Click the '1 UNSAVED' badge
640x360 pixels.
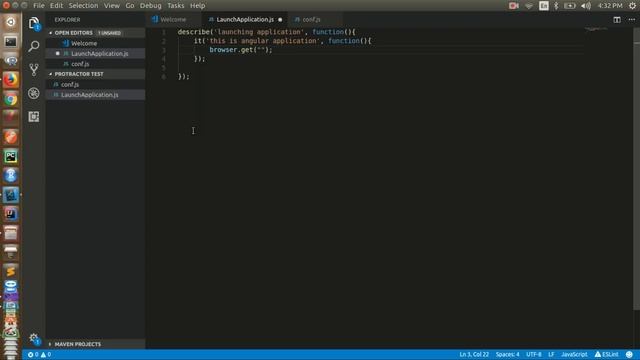(x=109, y=33)
